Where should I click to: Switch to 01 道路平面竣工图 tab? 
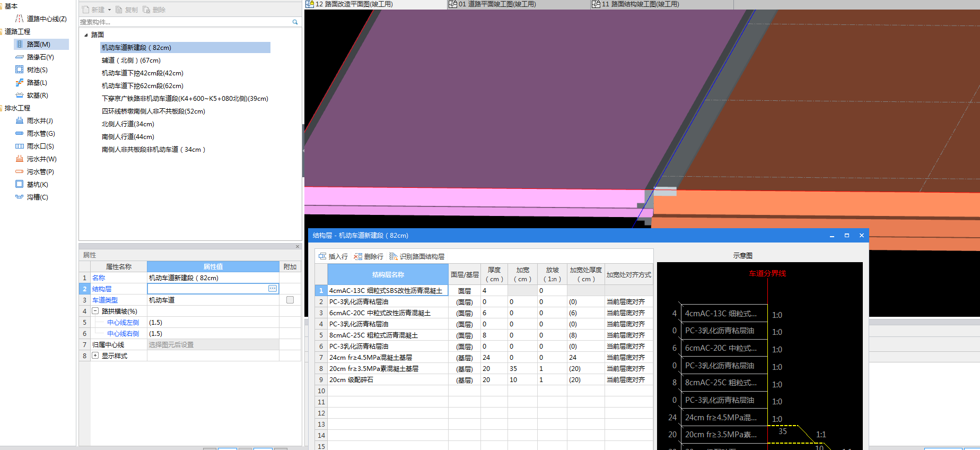point(519,4)
